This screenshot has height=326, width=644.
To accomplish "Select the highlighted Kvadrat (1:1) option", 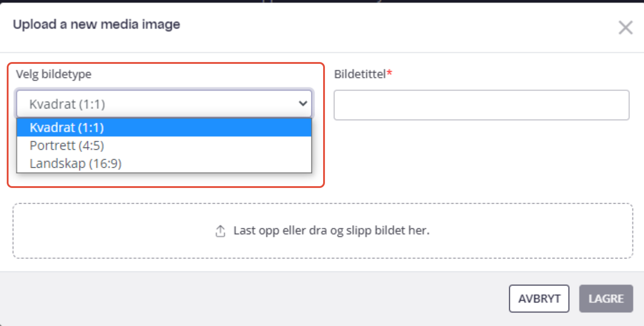I will (164, 128).
